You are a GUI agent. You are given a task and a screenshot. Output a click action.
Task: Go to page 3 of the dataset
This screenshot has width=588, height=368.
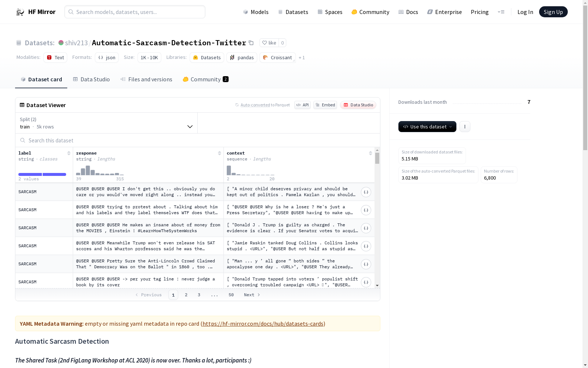click(x=199, y=295)
